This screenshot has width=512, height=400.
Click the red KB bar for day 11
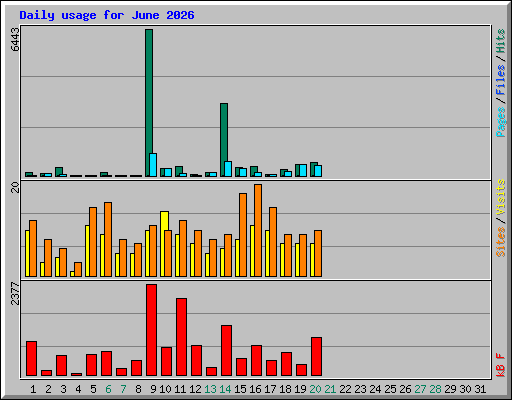pyautogui.click(x=181, y=337)
